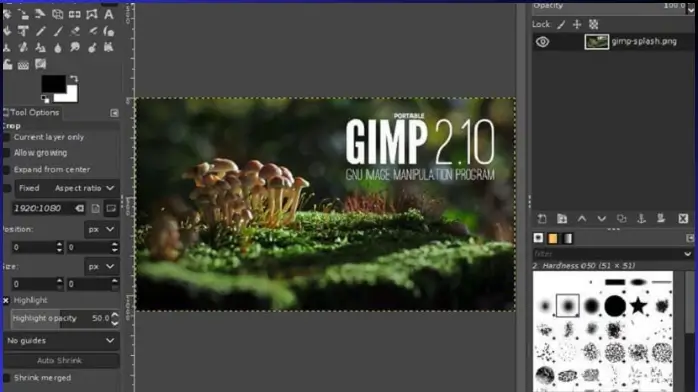
Task: Select the Blur/Sharpen droplet tool
Action: pos(58,48)
